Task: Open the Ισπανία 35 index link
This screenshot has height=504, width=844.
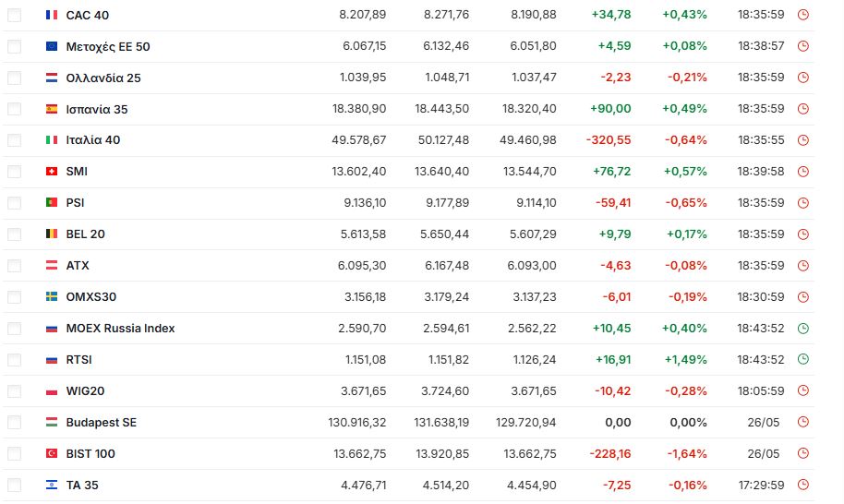Action: [x=97, y=109]
